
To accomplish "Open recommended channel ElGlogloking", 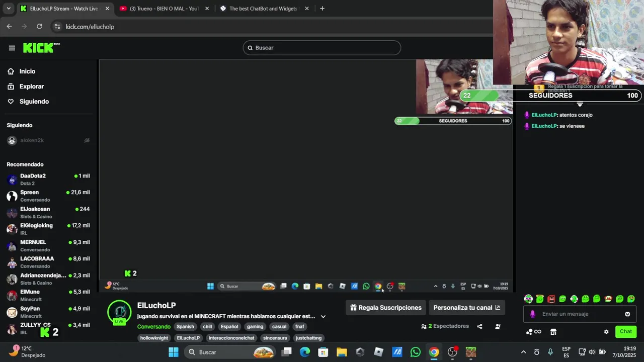I will pos(48,229).
